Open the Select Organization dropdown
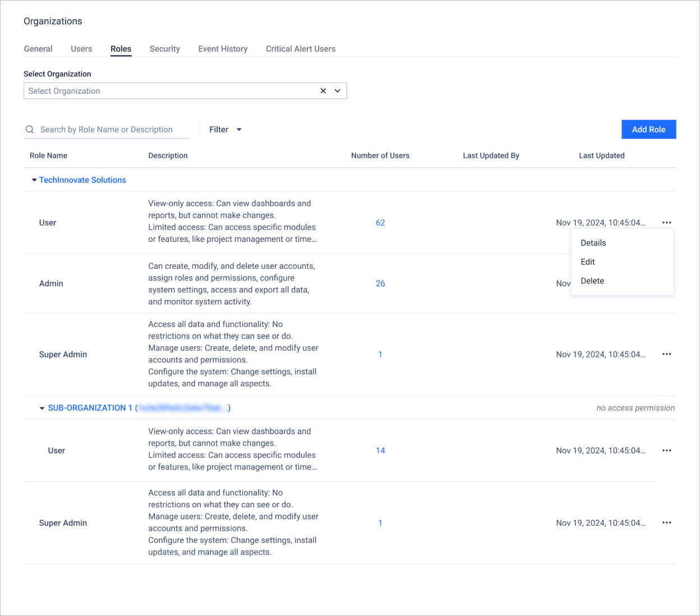Image resolution: width=700 pixels, height=616 pixels. click(168, 90)
